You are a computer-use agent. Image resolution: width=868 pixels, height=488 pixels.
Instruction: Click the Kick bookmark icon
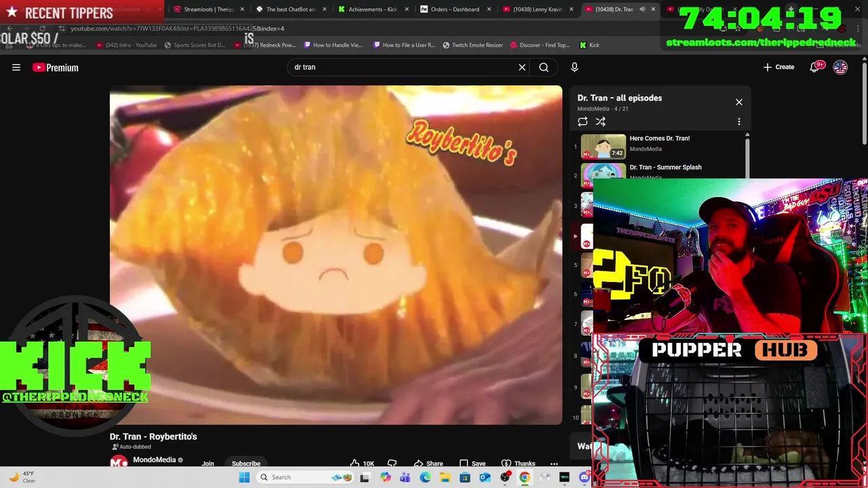(583, 45)
